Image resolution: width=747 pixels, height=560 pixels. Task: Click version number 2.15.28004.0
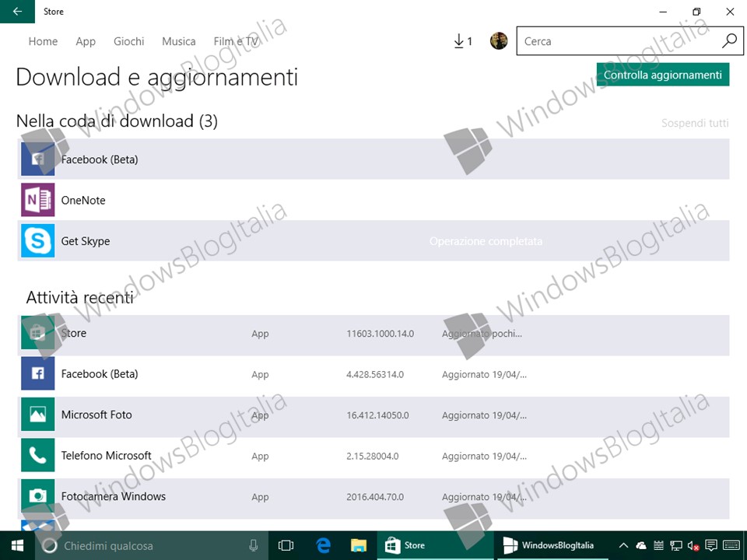point(373,457)
